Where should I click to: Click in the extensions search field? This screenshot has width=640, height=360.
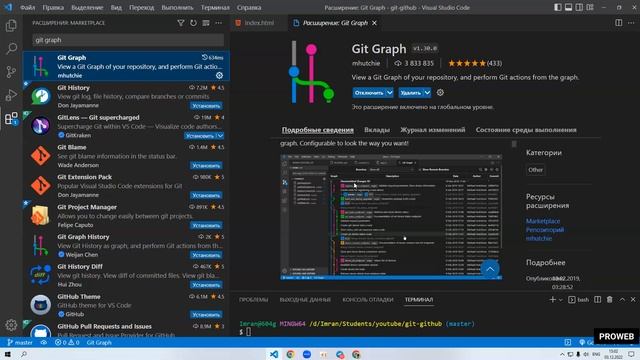coord(128,40)
